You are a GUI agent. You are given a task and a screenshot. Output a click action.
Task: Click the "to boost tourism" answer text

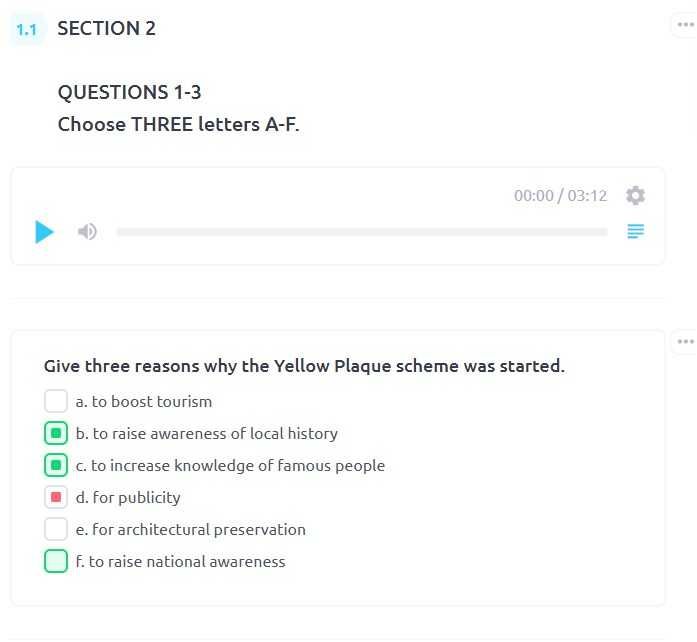[151, 402]
